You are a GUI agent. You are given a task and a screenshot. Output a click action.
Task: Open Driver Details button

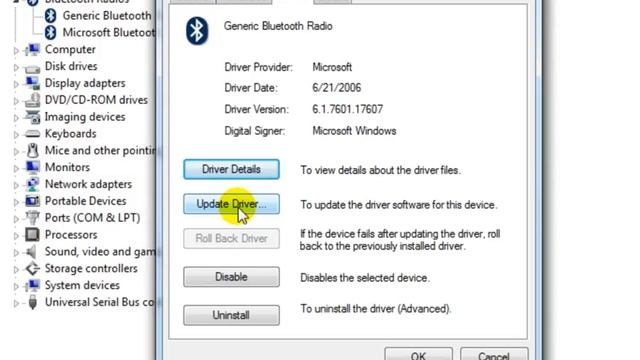pos(231,169)
